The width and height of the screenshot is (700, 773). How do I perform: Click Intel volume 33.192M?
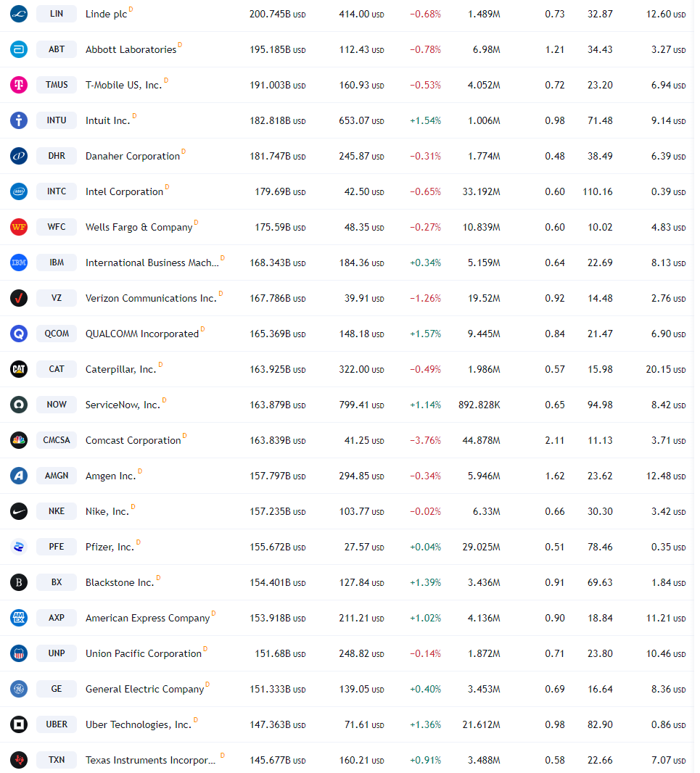[x=481, y=191]
